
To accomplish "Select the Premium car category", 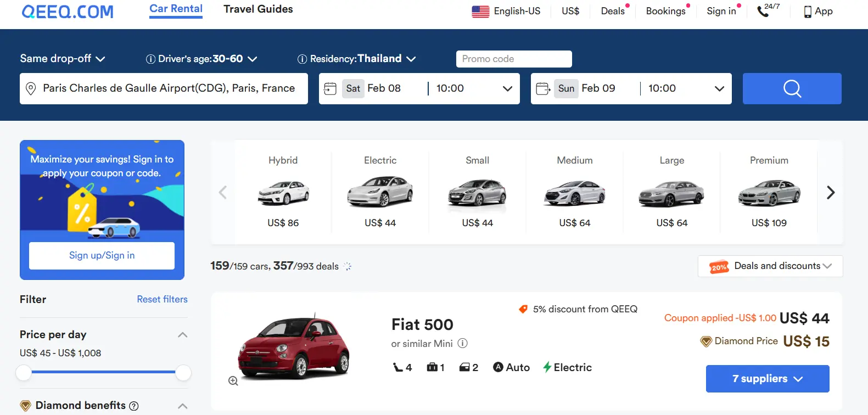I will click(769, 192).
